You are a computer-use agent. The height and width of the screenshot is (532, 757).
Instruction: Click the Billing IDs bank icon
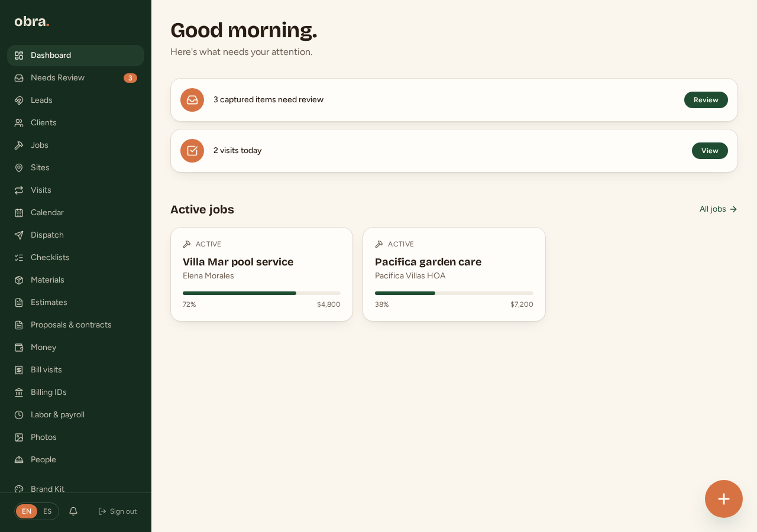pos(19,392)
